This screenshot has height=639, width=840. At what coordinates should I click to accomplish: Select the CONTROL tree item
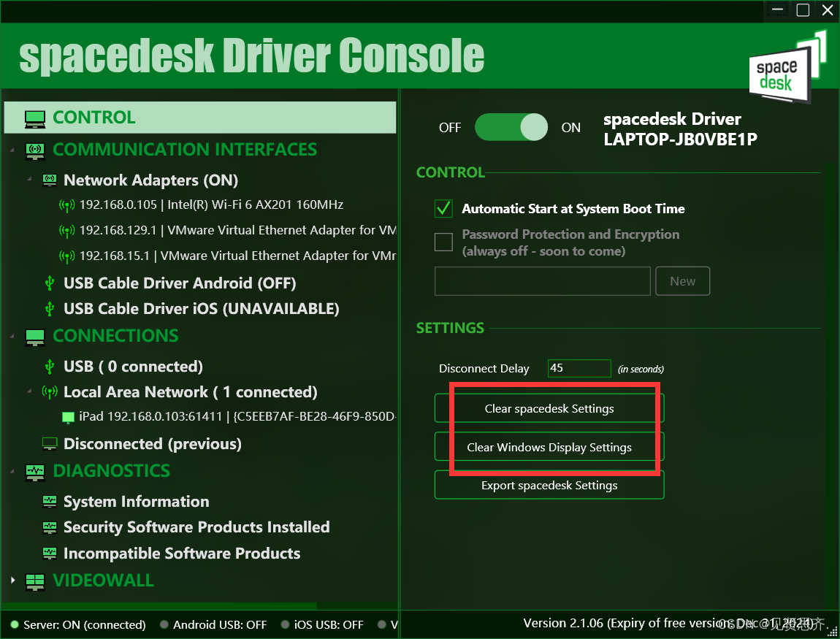(200, 118)
